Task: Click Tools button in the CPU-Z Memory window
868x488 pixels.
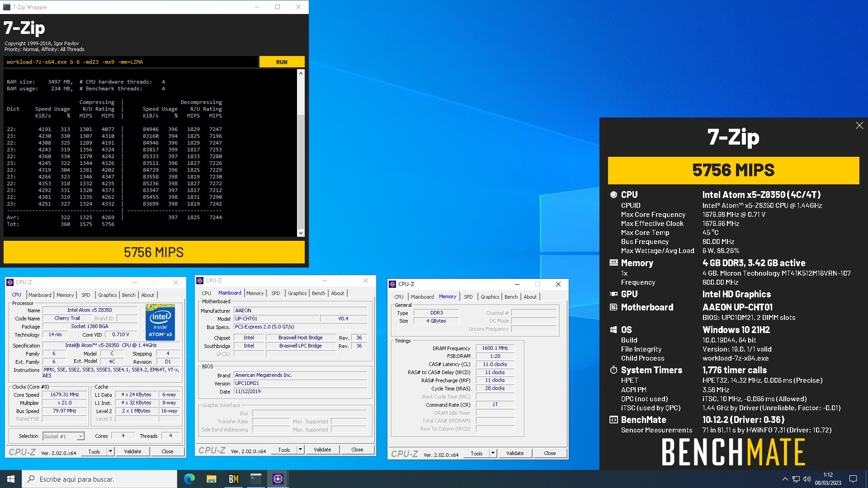Action: 476,453
